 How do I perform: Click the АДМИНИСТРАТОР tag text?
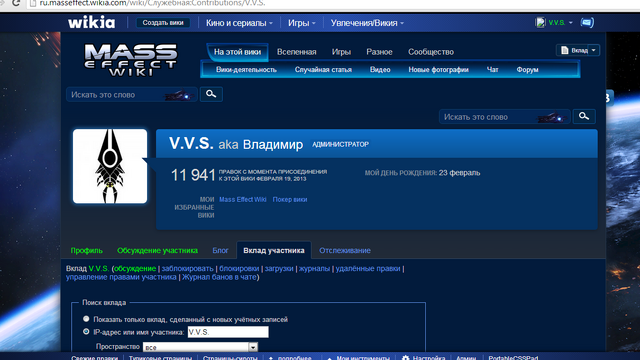340,144
